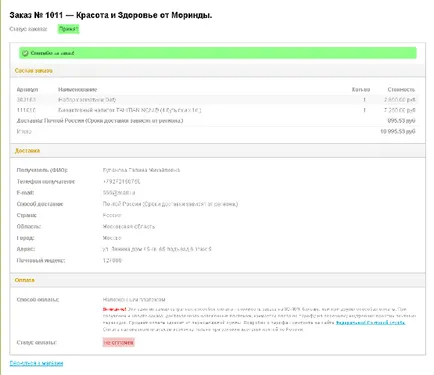Click the Стоимость column header
Image resolution: width=434 pixels, height=375 pixels.
click(x=401, y=89)
